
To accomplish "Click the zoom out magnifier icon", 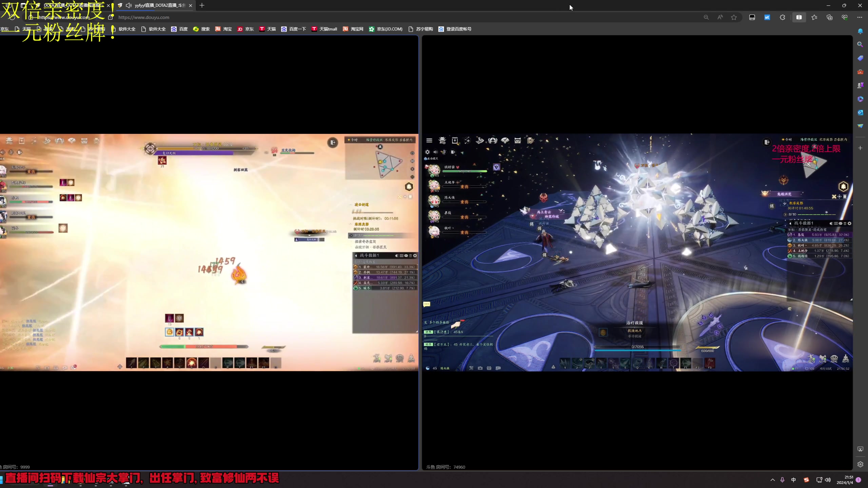I will click(x=706, y=17).
